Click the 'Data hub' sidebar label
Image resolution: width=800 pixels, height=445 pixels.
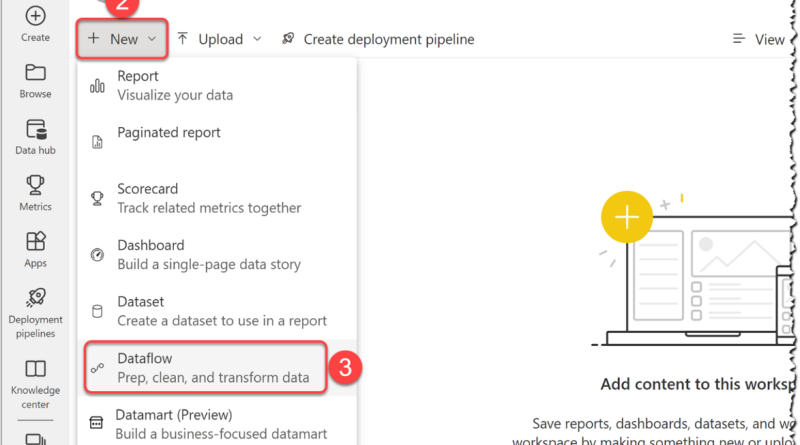coord(35,150)
